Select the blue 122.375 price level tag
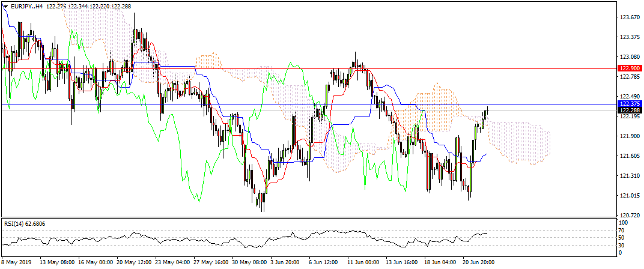 (x=630, y=104)
